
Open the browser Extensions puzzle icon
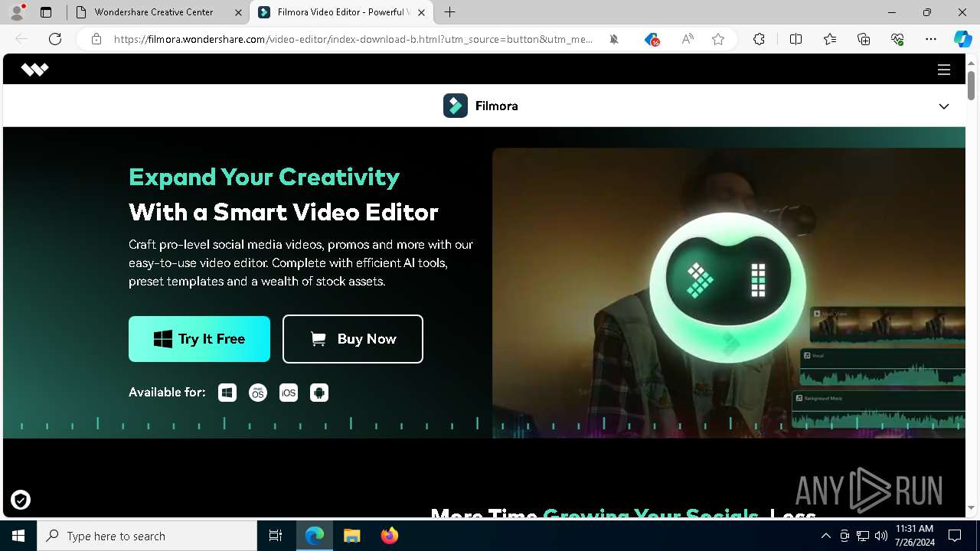759,39
